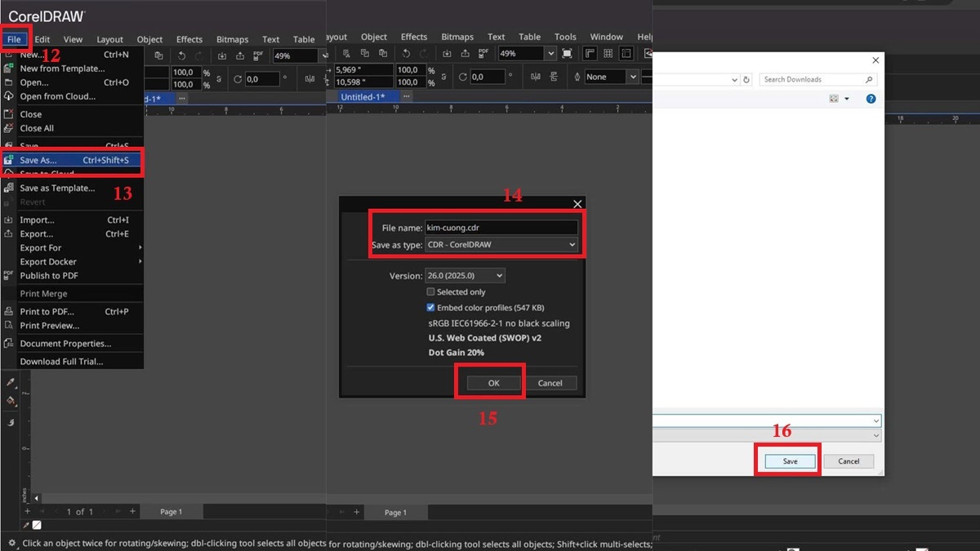980x551 pixels.
Task: Click the view options icon in file browser
Action: 834,99
